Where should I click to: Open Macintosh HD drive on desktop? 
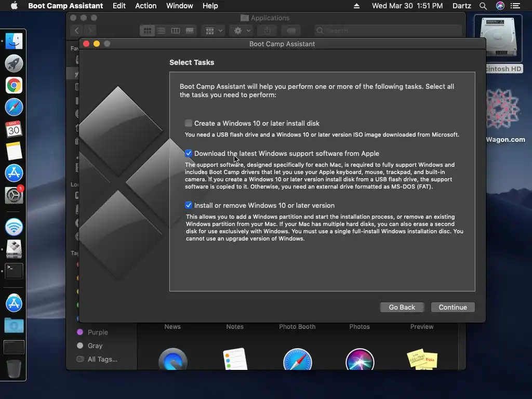coord(498,44)
